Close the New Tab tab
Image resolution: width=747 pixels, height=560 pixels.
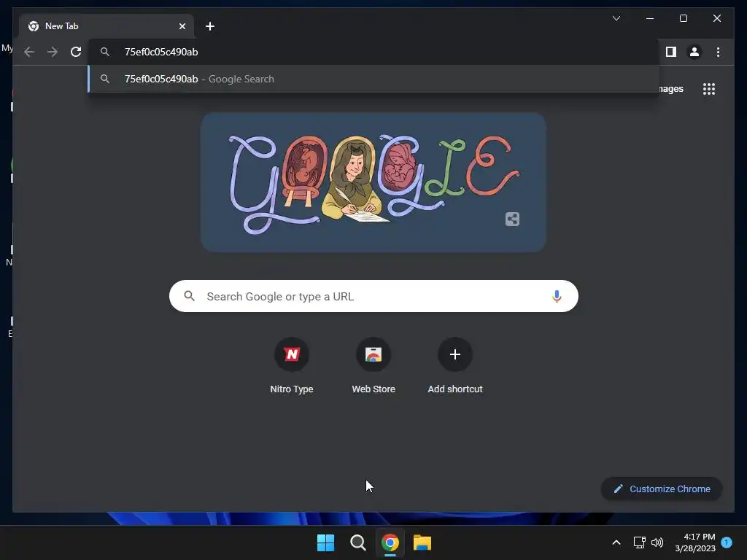click(182, 26)
